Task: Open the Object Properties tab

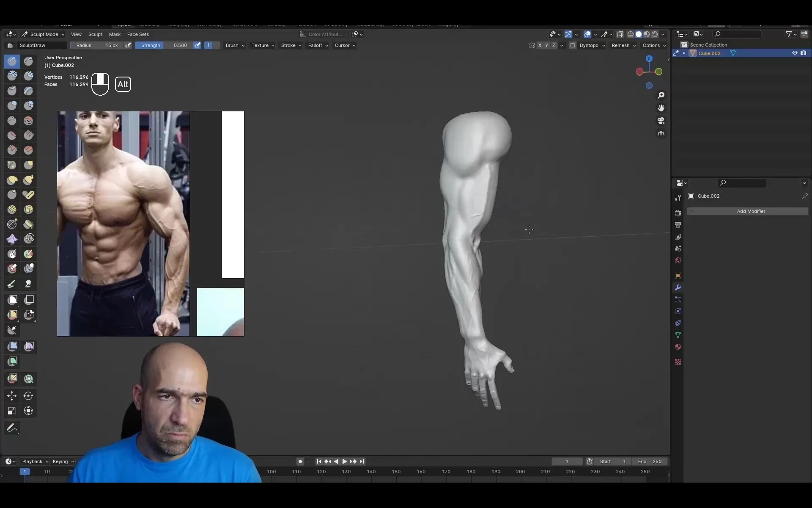Action: point(678,276)
